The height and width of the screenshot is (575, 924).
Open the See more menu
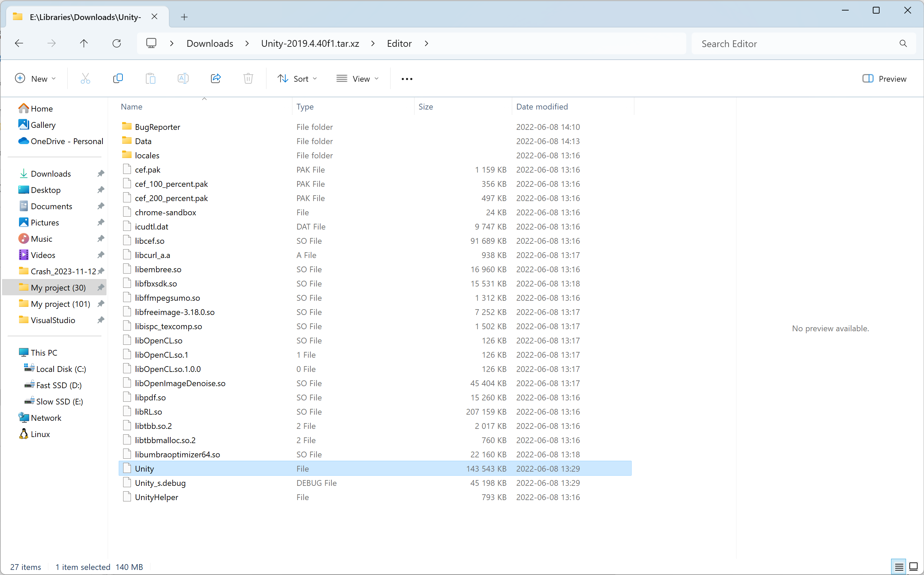[407, 79]
